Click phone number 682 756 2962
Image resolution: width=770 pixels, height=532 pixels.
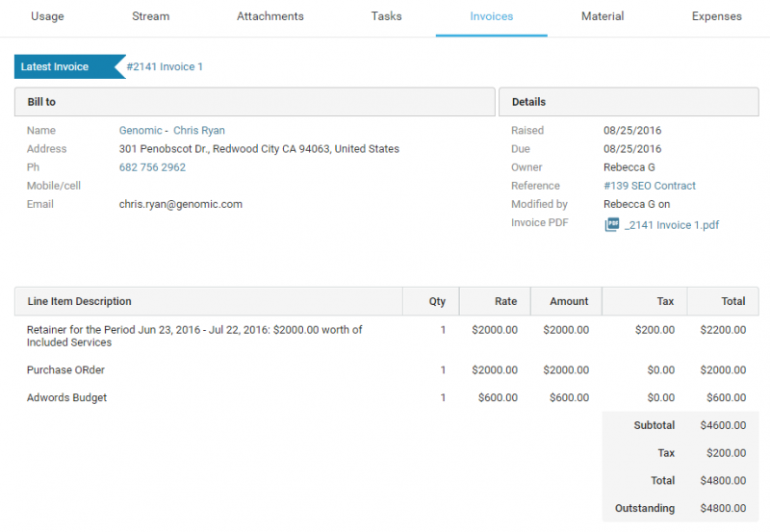tap(152, 167)
